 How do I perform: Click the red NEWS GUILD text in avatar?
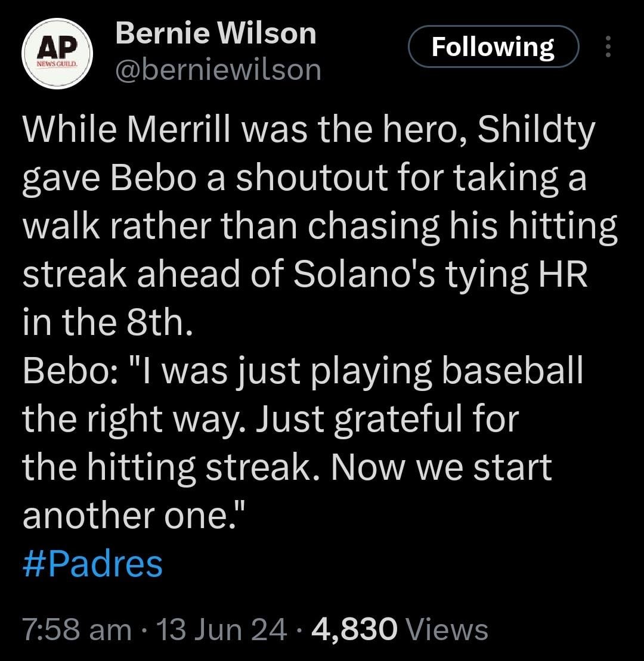(57, 64)
